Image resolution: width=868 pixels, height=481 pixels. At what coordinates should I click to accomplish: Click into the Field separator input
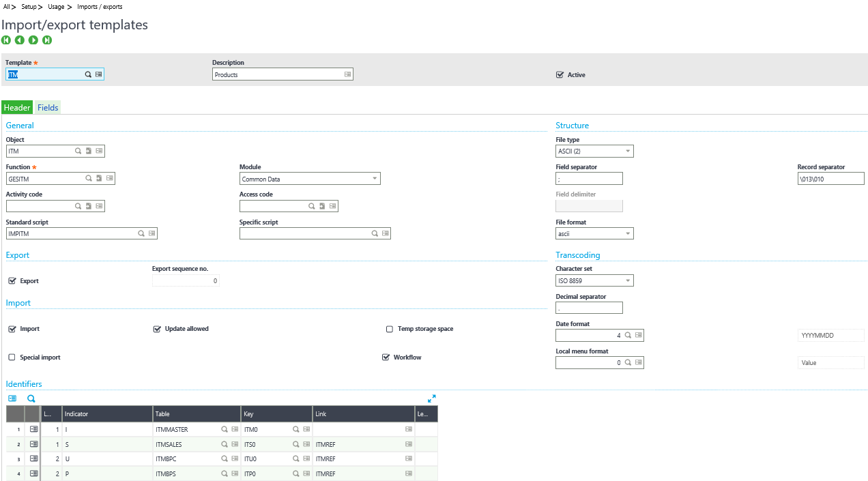[x=589, y=179]
